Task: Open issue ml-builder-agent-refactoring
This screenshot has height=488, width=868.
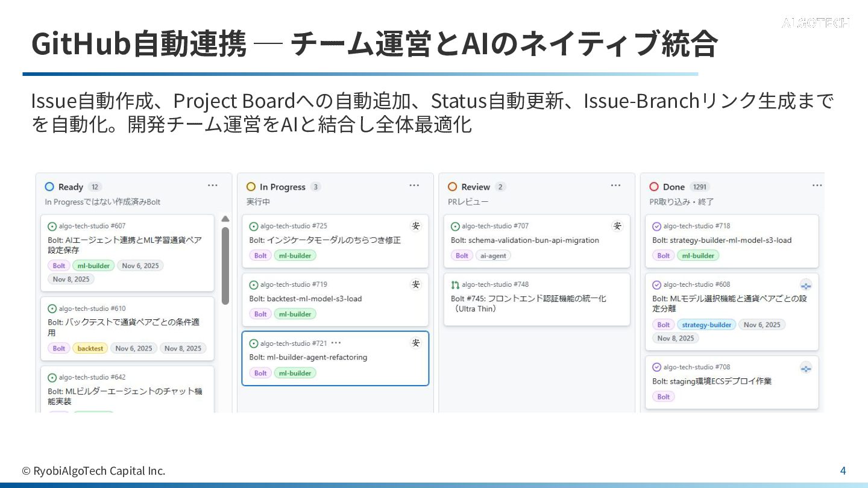Action: click(308, 357)
